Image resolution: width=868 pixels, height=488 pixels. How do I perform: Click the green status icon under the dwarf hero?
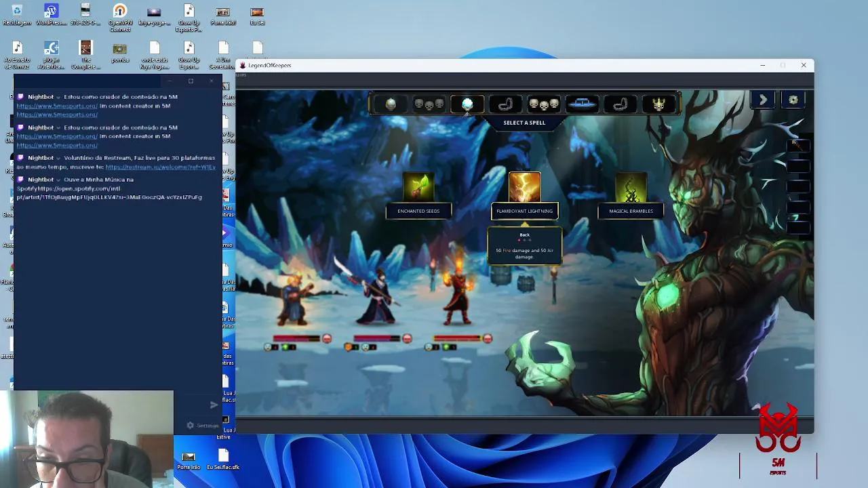[285, 347]
